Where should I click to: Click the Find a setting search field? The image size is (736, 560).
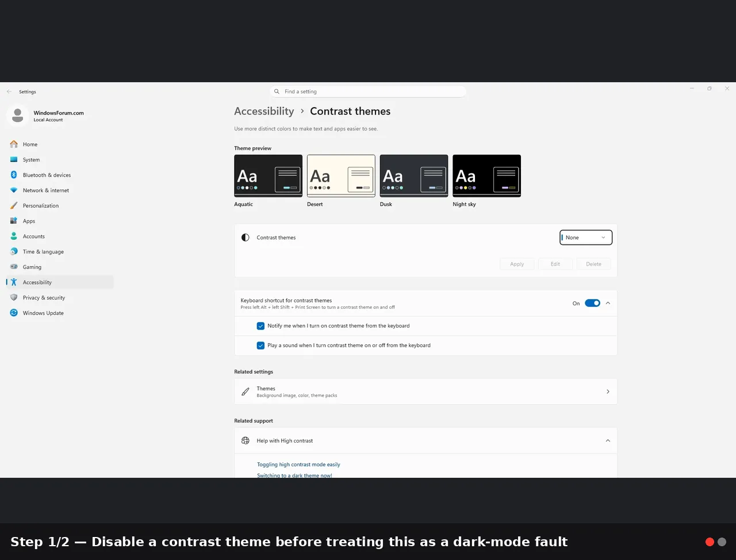368,91
